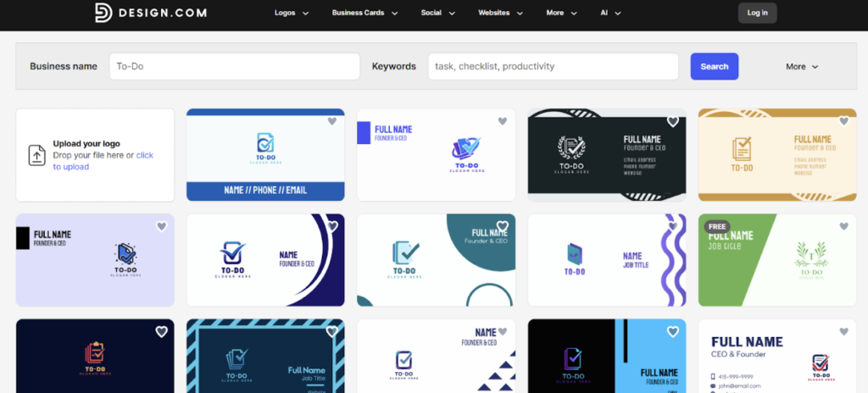Favorite the green FREE business card
The image size is (868, 393).
(x=843, y=226)
